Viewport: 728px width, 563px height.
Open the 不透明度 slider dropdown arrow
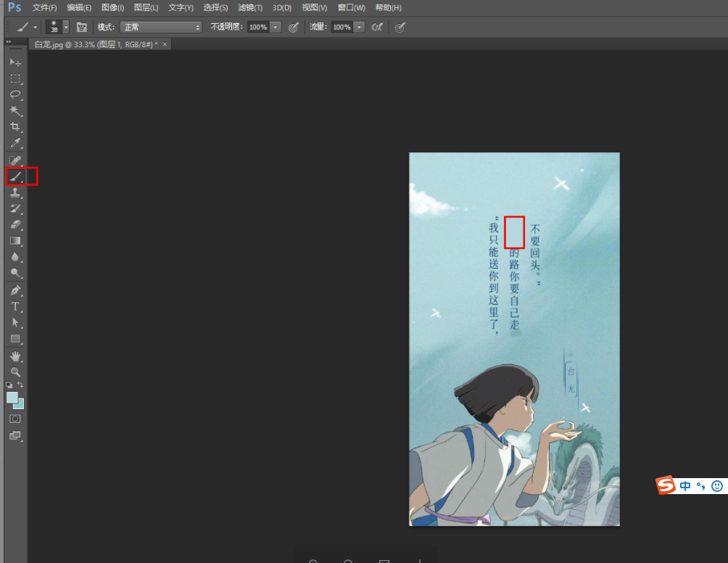(276, 27)
